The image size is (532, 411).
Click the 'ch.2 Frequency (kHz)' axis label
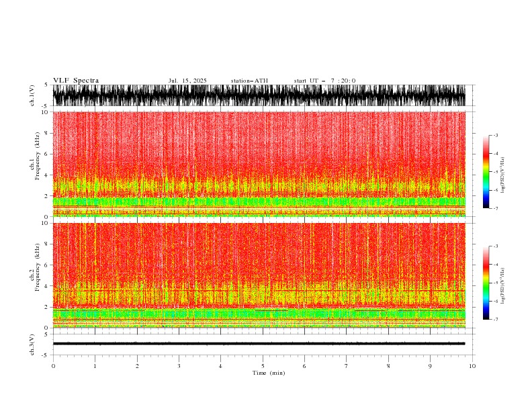pyautogui.click(x=35, y=267)
